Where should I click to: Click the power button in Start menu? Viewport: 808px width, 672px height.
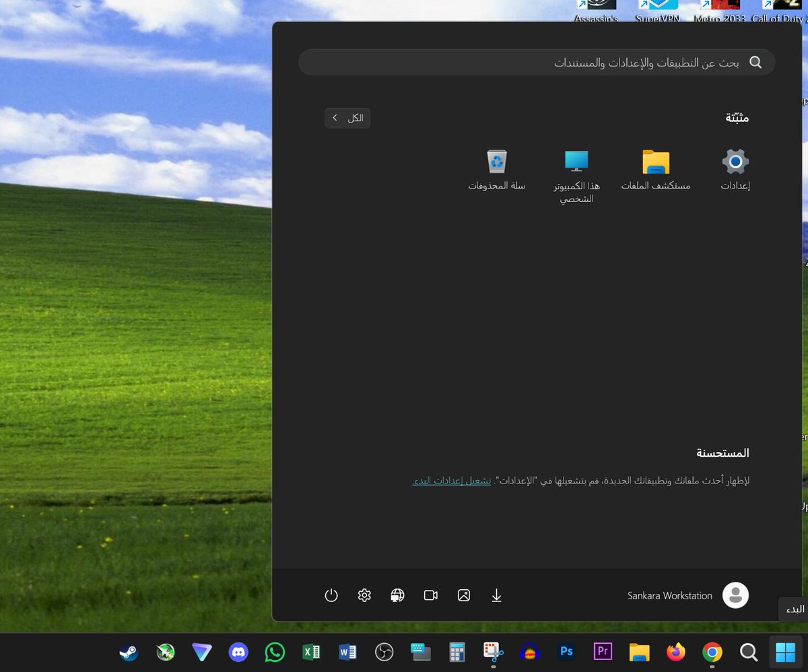point(331,595)
